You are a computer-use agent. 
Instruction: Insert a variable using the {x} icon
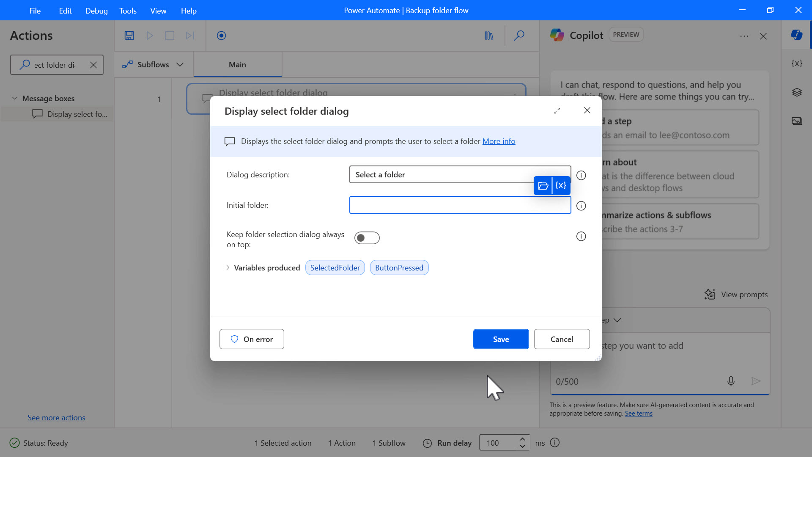point(560,185)
